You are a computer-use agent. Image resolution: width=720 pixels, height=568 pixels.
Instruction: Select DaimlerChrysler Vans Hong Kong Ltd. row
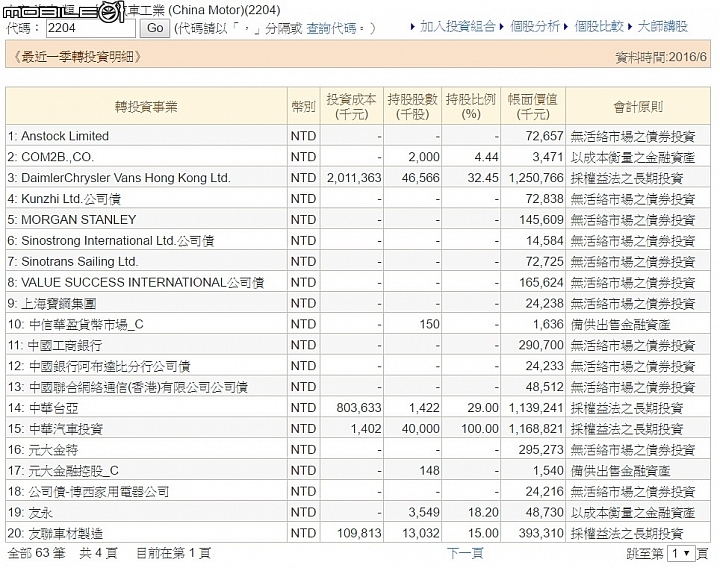358,178
